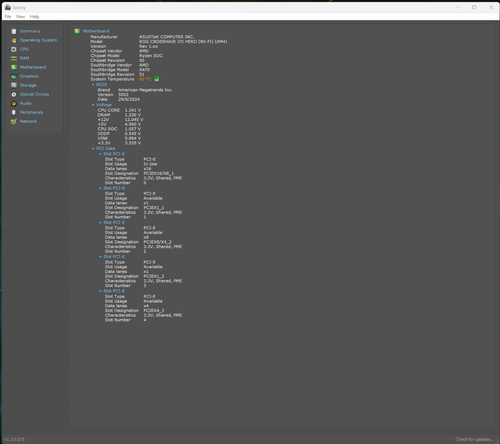Open the Help menu

[x=34, y=16]
